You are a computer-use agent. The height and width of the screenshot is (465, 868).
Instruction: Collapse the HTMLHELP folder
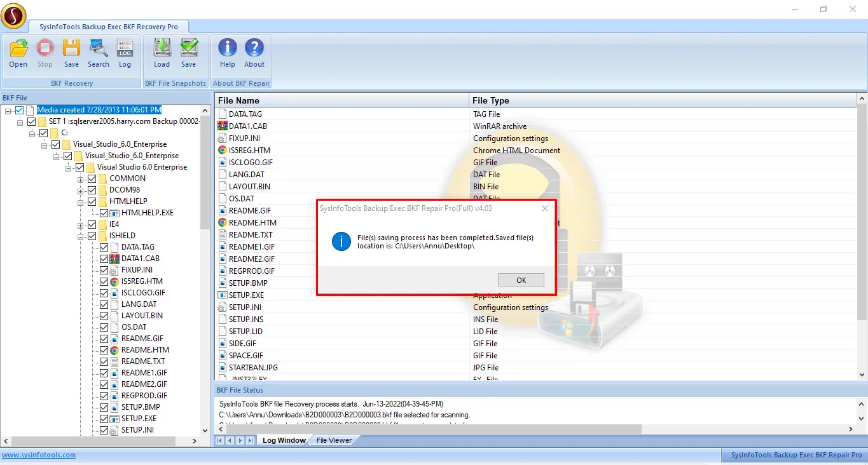click(81, 202)
